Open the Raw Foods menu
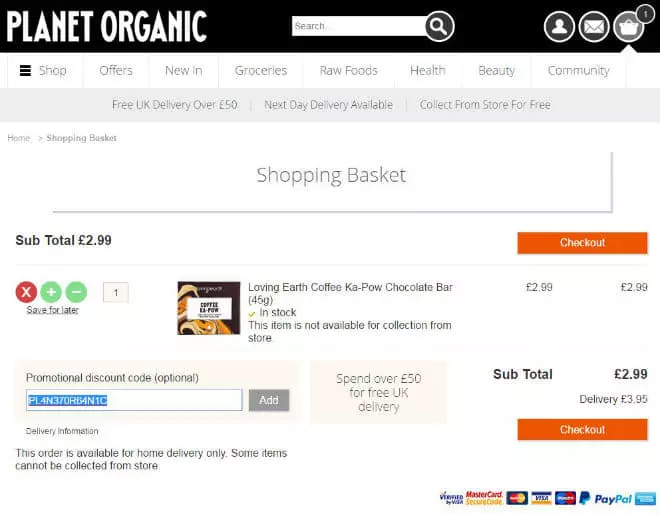Viewport: 660px width, 514px height. click(349, 70)
